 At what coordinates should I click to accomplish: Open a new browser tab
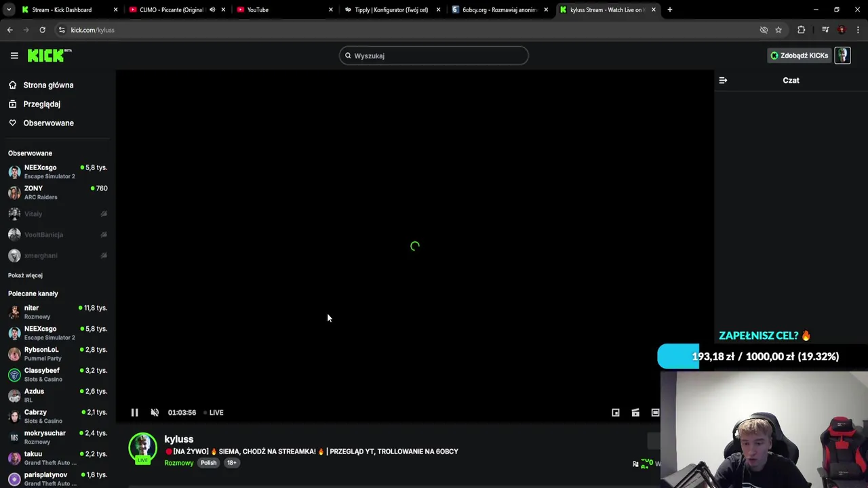[669, 9]
